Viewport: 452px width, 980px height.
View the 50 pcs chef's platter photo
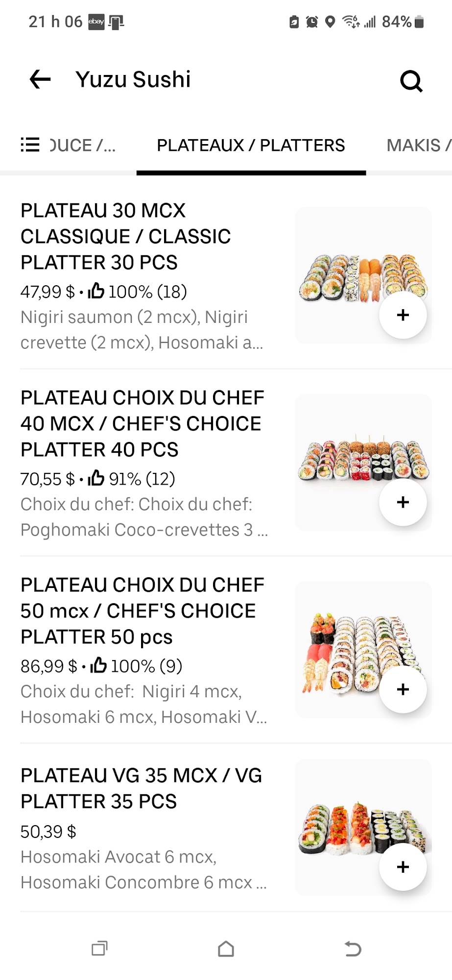363,650
